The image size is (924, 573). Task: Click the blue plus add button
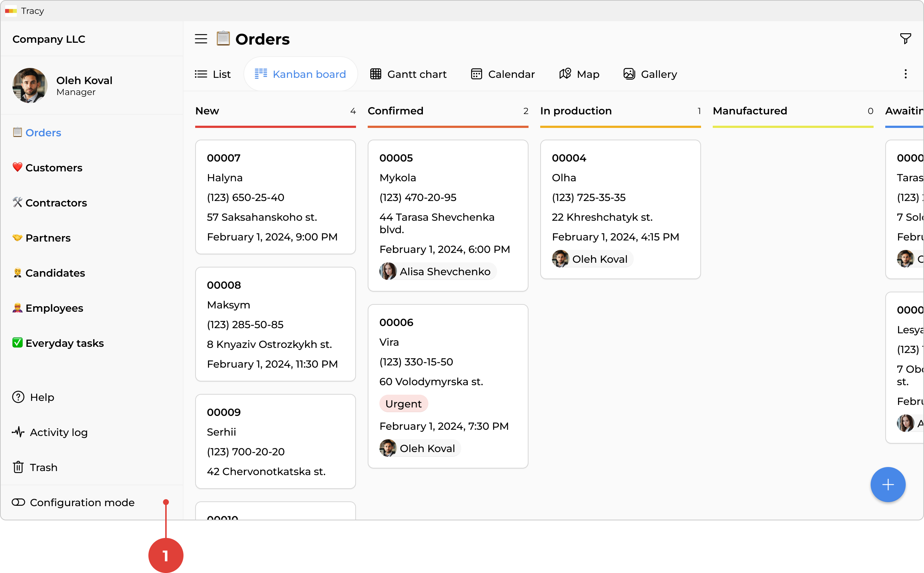click(887, 484)
